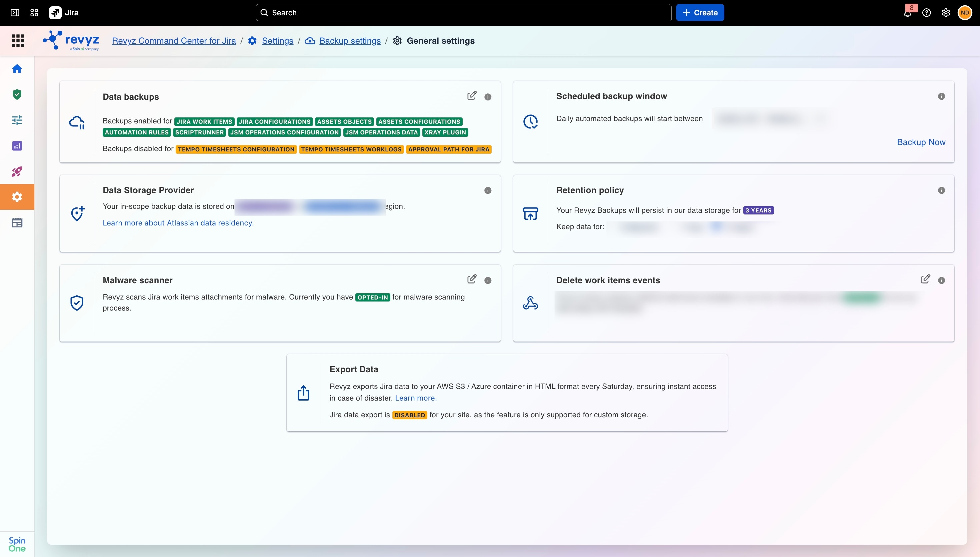Open the table layout sidebar icon
980x557 pixels.
click(17, 223)
